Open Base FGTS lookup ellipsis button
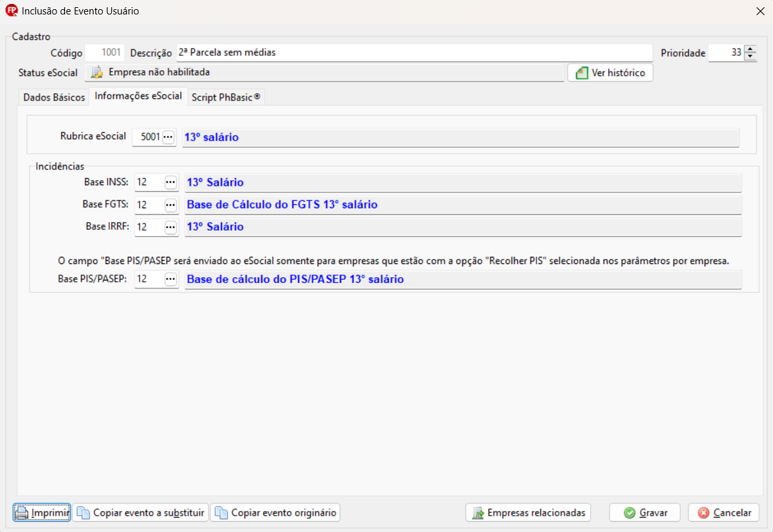The image size is (773, 532). (x=171, y=205)
